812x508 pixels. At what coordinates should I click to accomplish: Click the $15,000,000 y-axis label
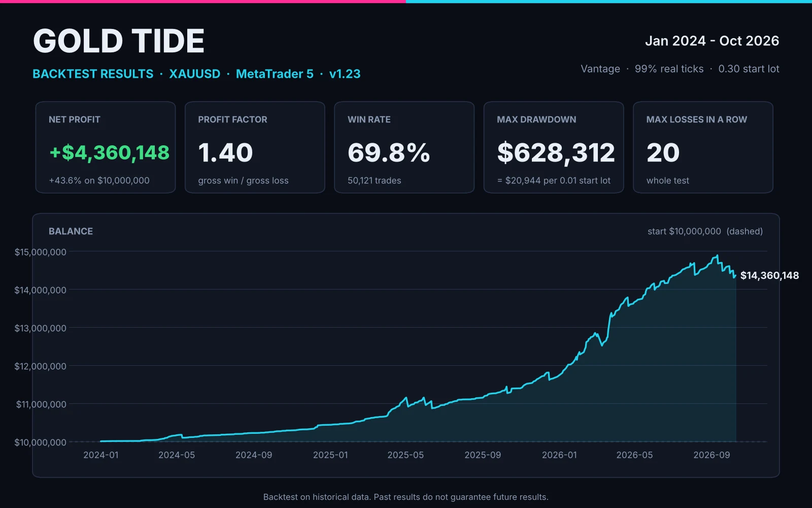[41, 252]
